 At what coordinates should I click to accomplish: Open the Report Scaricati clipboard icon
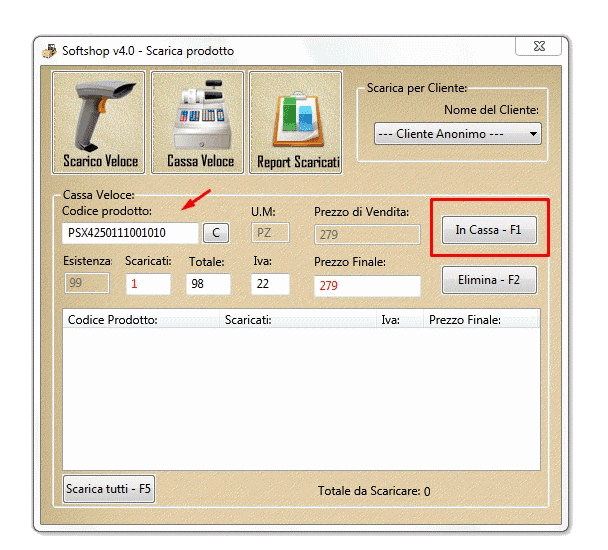(297, 121)
